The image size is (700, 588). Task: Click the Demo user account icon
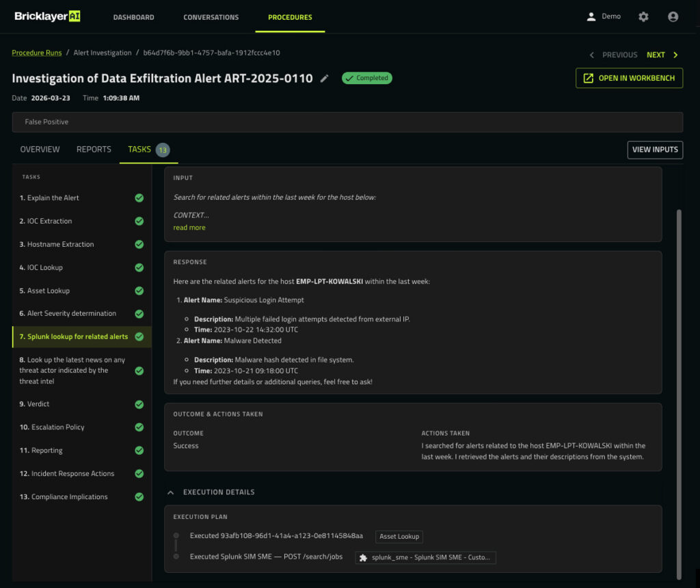pos(591,16)
